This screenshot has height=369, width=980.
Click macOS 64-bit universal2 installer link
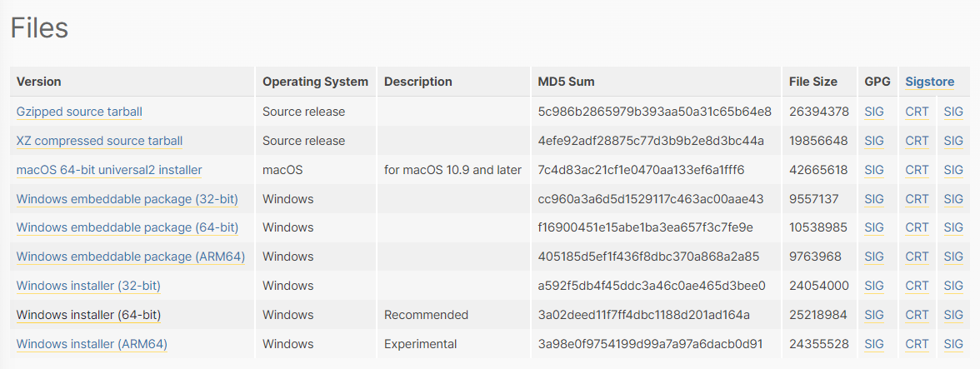pos(109,170)
